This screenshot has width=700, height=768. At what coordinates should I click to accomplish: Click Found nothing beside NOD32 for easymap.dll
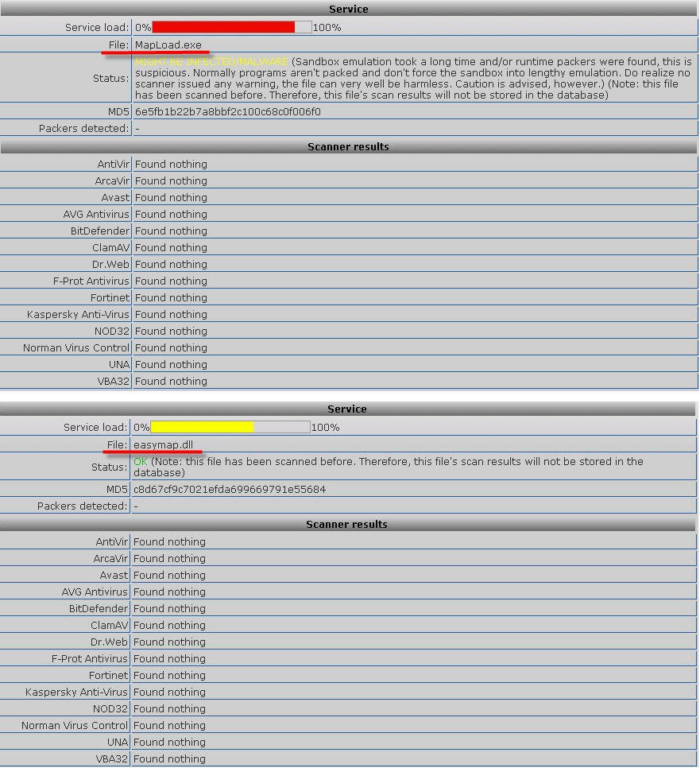(169, 708)
